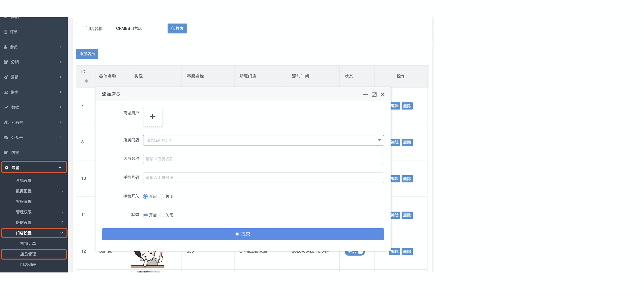Select 关闭 for 核销开关
The width and height of the screenshot is (644, 290).
pos(162,196)
